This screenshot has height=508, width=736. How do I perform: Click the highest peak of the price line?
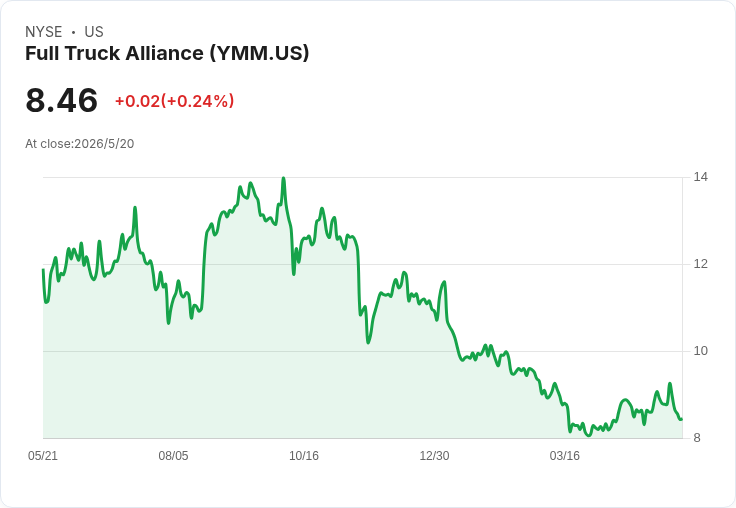(284, 178)
